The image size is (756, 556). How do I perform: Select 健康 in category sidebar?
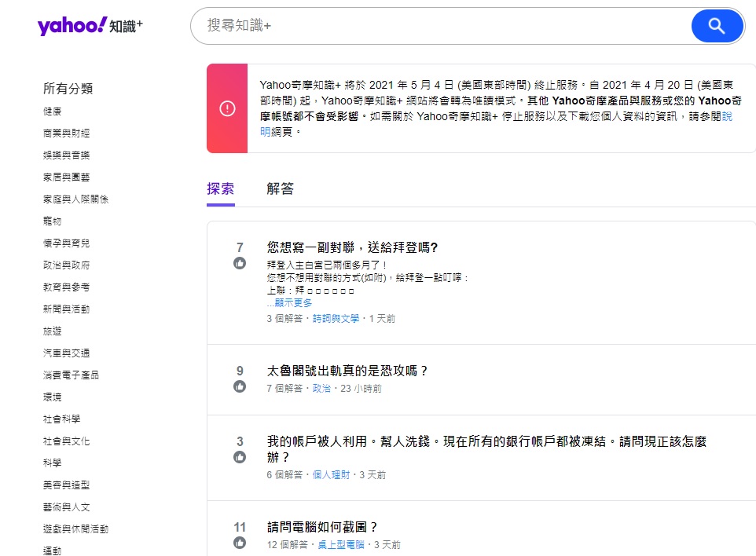coord(52,112)
